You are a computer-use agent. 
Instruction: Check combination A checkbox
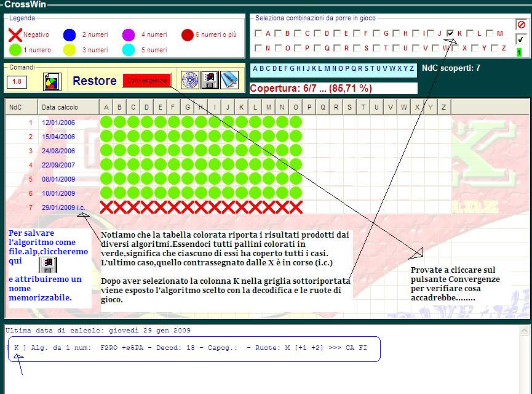258,33
